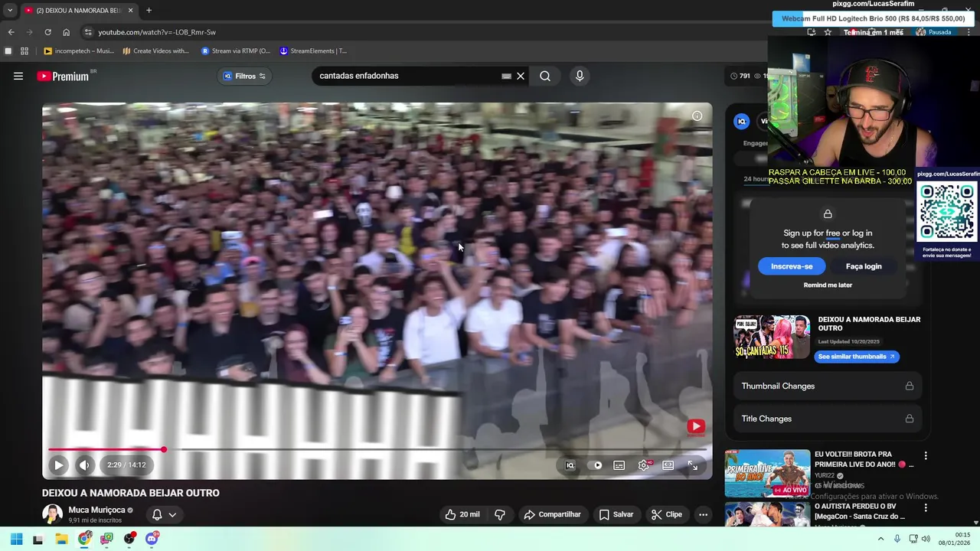Expand the locked Thumbnail Changes section
This screenshot has height=551, width=980.
coord(827,386)
